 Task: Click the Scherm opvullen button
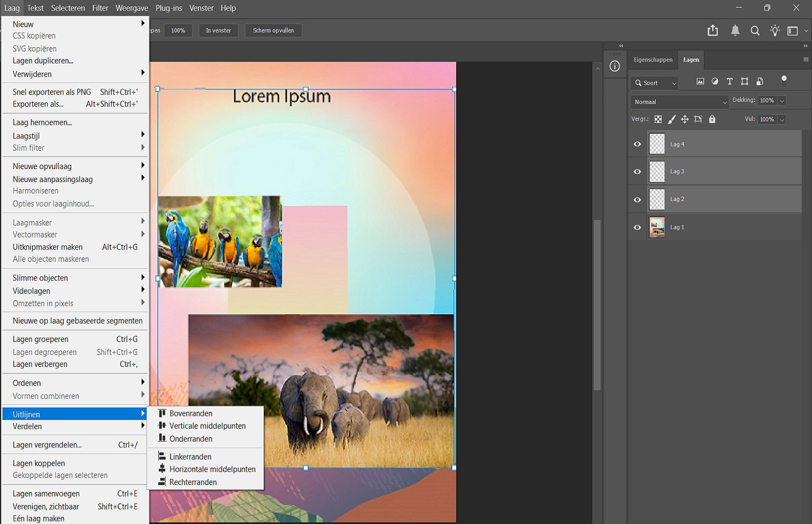pos(273,30)
